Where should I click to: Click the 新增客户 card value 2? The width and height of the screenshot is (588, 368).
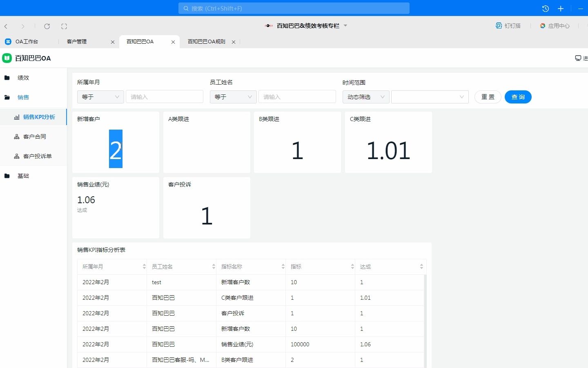[116, 150]
